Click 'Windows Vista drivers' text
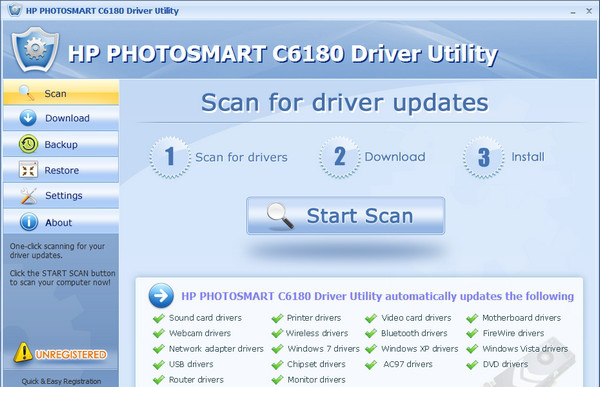 pyautogui.click(x=525, y=349)
